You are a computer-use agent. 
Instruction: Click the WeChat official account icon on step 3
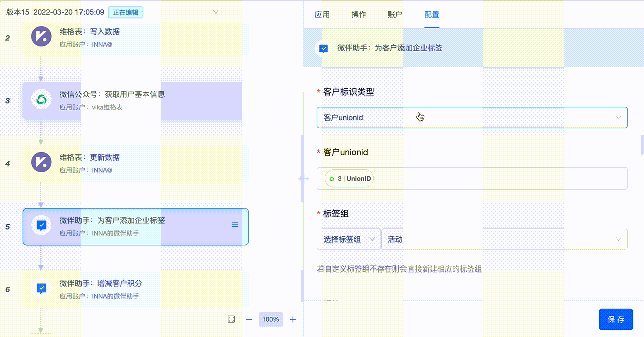42,100
